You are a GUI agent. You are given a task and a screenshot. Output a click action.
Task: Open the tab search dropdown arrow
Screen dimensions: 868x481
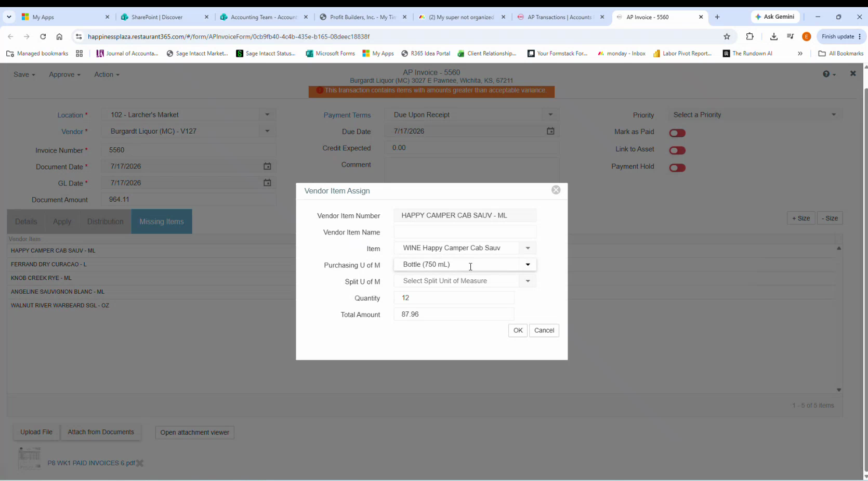click(x=9, y=17)
